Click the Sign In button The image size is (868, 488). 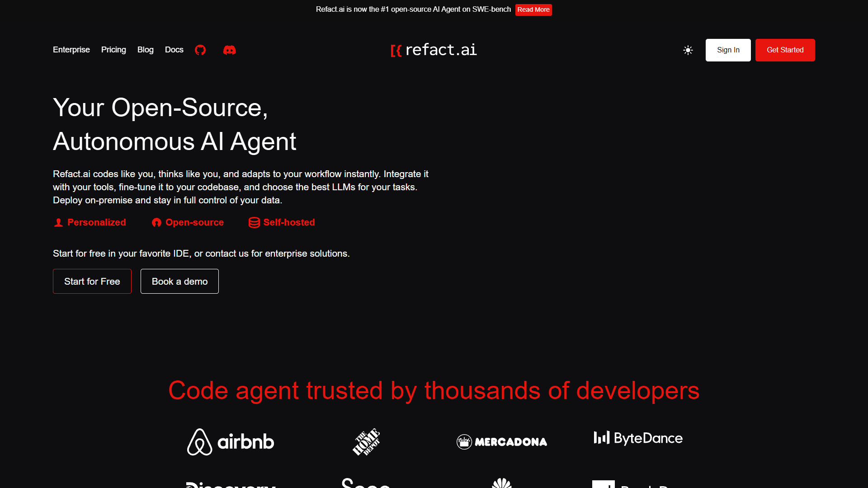(728, 50)
